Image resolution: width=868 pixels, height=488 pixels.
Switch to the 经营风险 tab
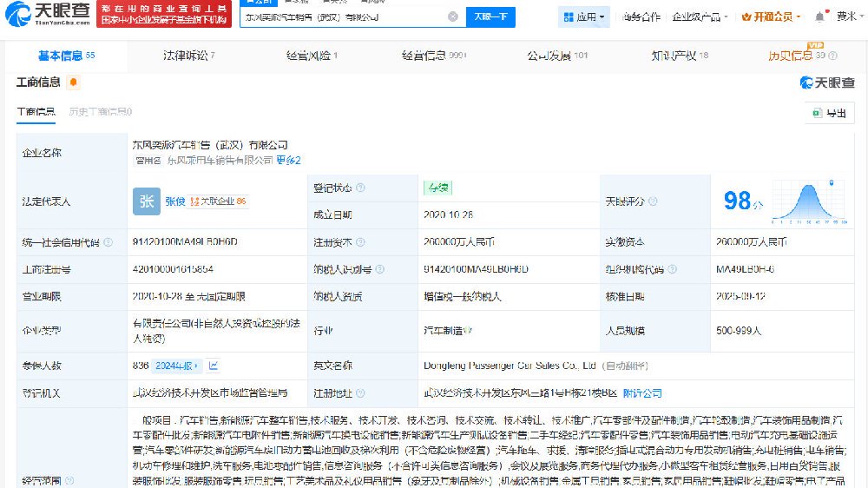tap(312, 56)
